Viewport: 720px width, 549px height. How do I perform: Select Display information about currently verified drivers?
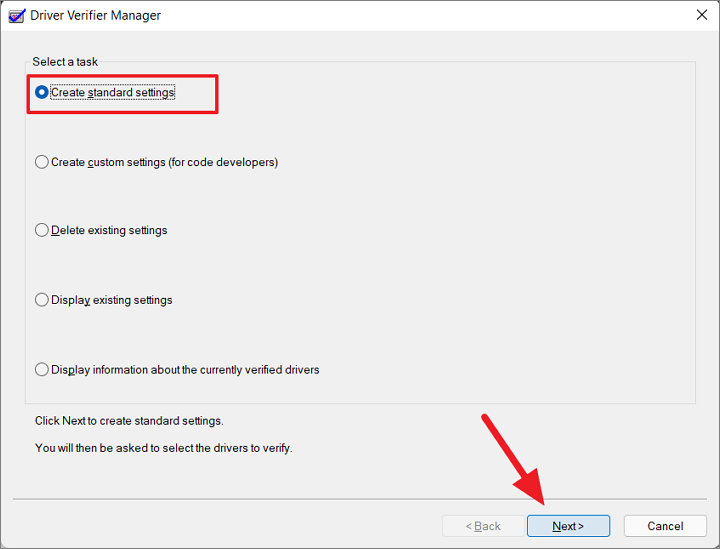point(177,370)
